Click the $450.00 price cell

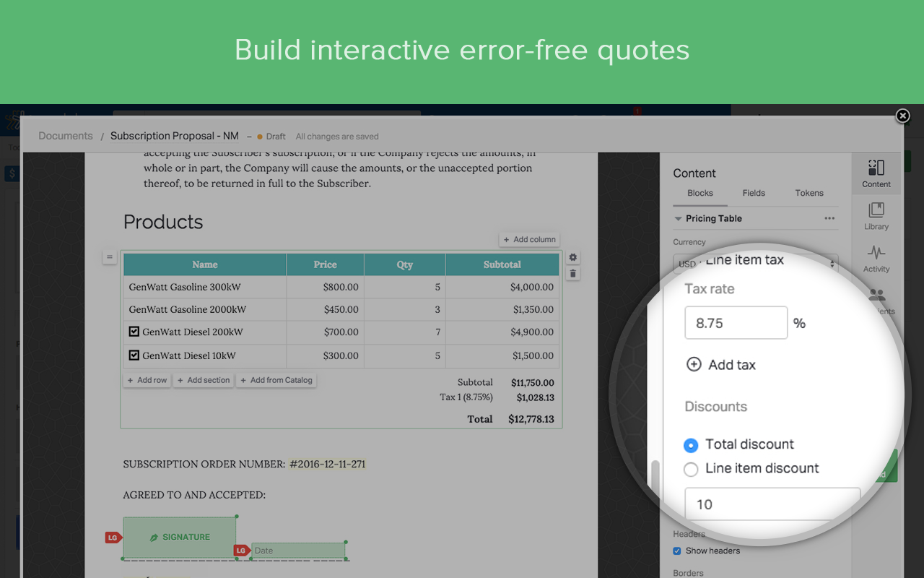(325, 309)
